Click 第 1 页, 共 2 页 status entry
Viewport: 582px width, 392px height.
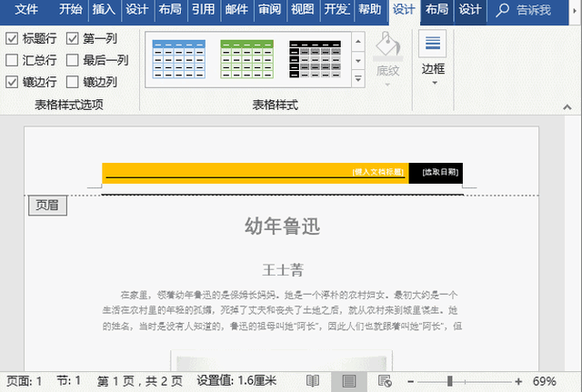pos(139,381)
